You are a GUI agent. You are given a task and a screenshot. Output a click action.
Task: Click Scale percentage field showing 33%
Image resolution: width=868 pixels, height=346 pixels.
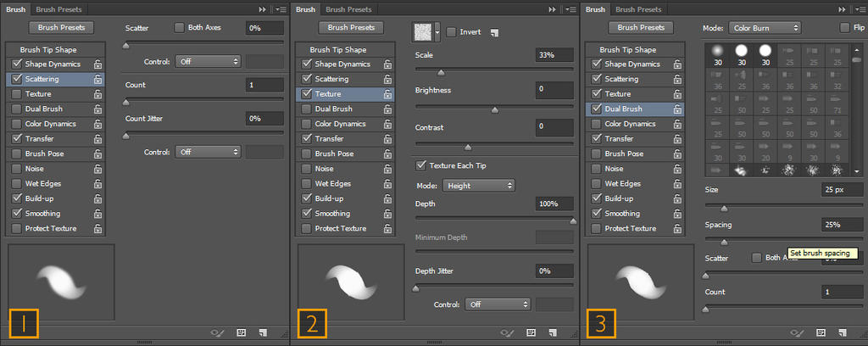[x=554, y=55]
